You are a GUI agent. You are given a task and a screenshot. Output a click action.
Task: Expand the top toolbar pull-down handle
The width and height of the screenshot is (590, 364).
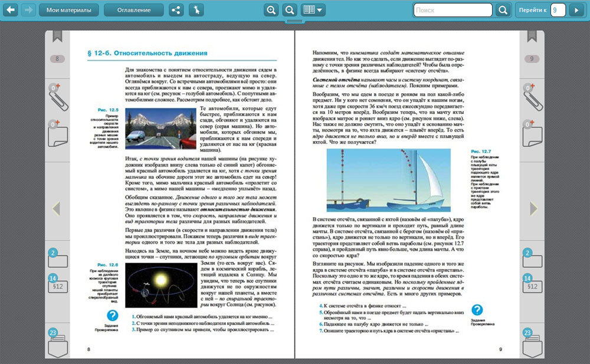tap(294, 22)
